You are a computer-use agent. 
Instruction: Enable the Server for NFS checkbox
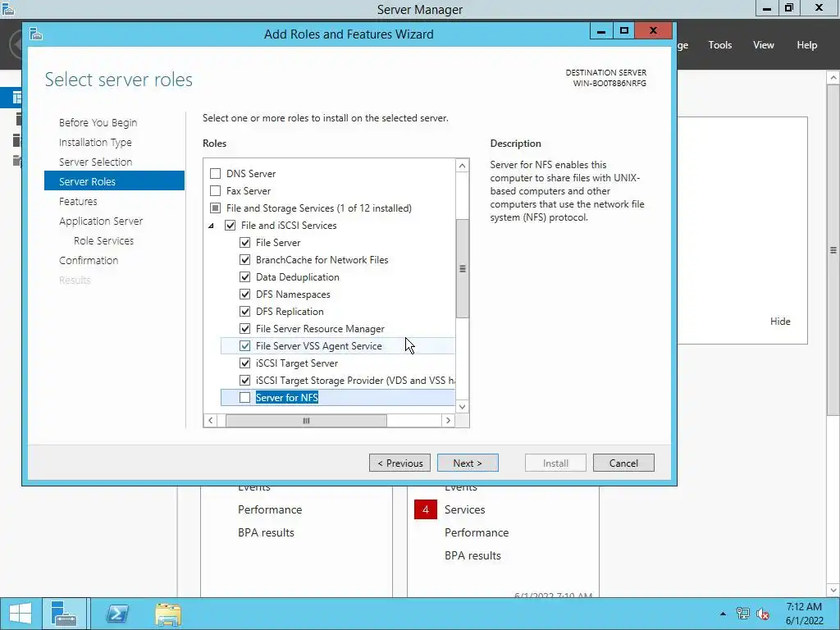click(244, 398)
